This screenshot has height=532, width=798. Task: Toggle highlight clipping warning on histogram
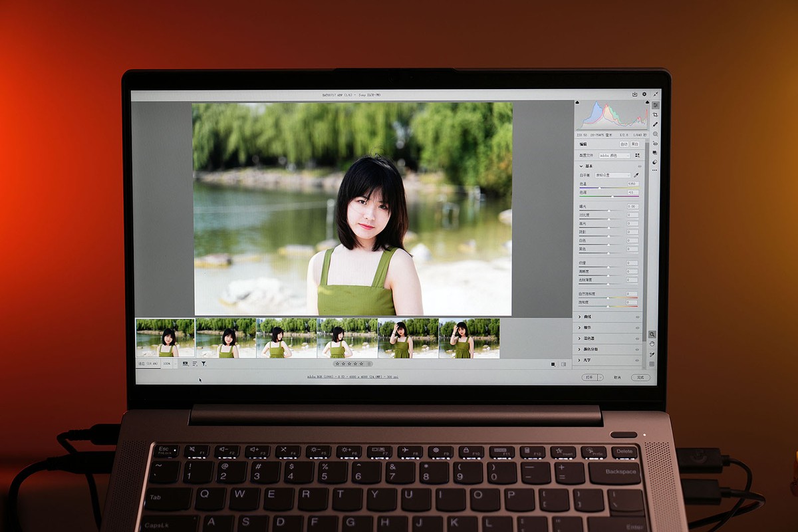pos(647,102)
